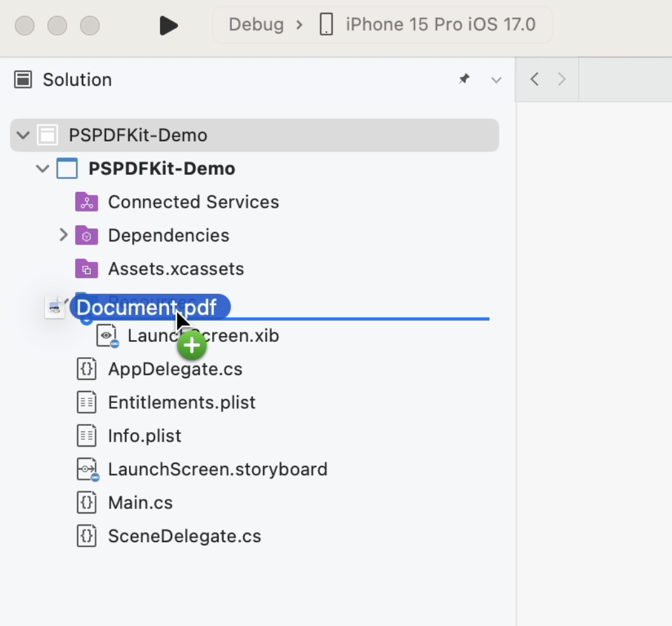Open the Debug configuration selector
The image size is (672, 626).
256,24
